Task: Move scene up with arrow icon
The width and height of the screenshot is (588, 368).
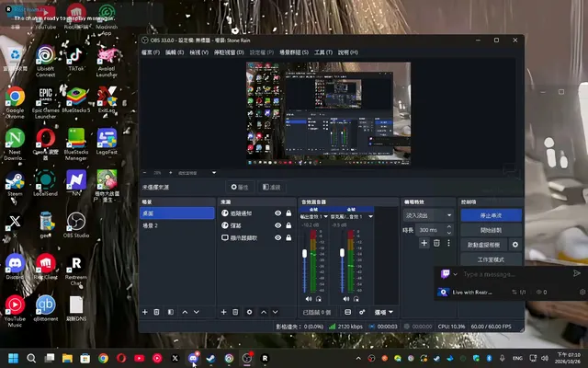Action: pos(185,312)
